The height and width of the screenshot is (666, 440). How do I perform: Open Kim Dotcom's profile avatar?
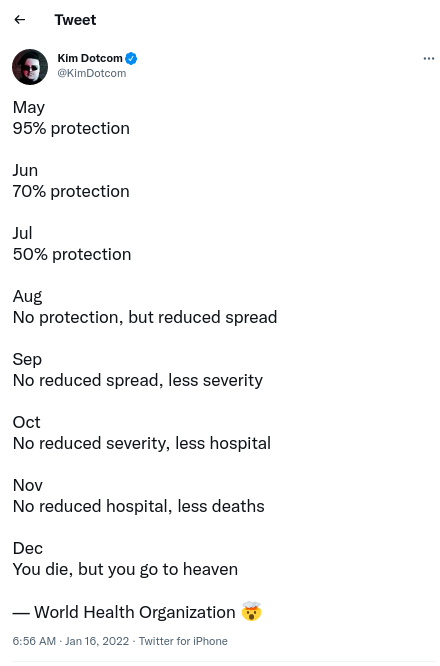coord(30,67)
